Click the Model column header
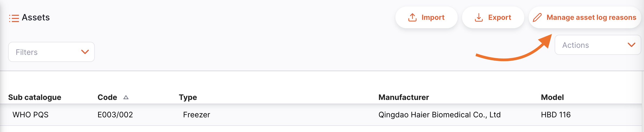The width and height of the screenshot is (644, 132). pos(552,97)
